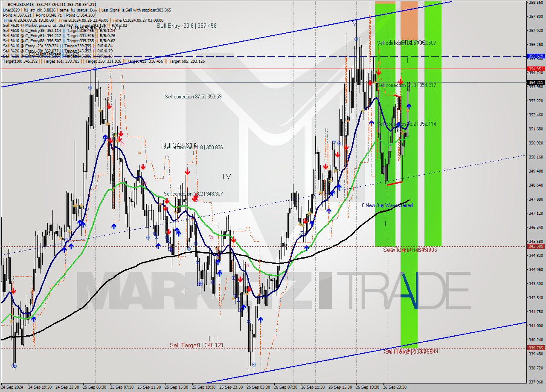Click the '25 Sep 19:30' time label
The image size is (546, 392).
pos(204,387)
